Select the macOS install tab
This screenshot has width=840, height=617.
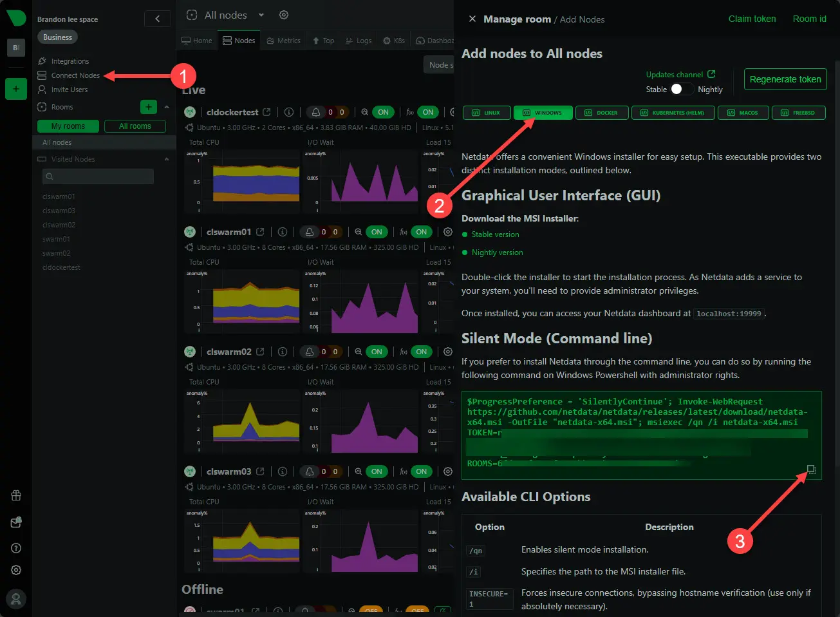(x=742, y=113)
